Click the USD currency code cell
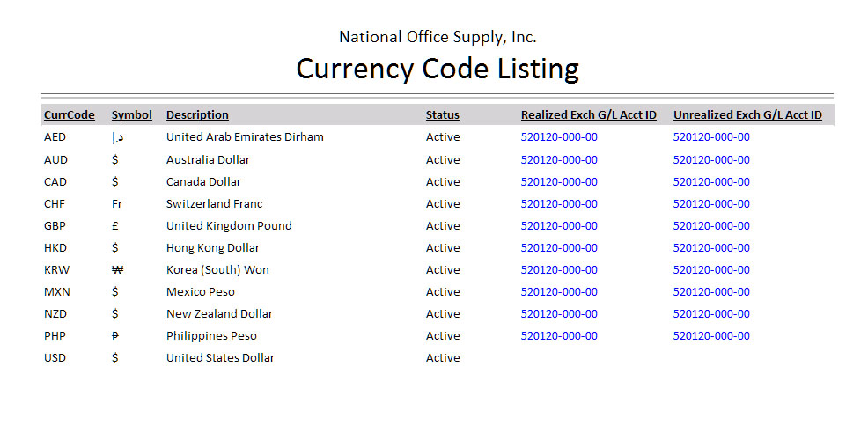 click(55, 358)
